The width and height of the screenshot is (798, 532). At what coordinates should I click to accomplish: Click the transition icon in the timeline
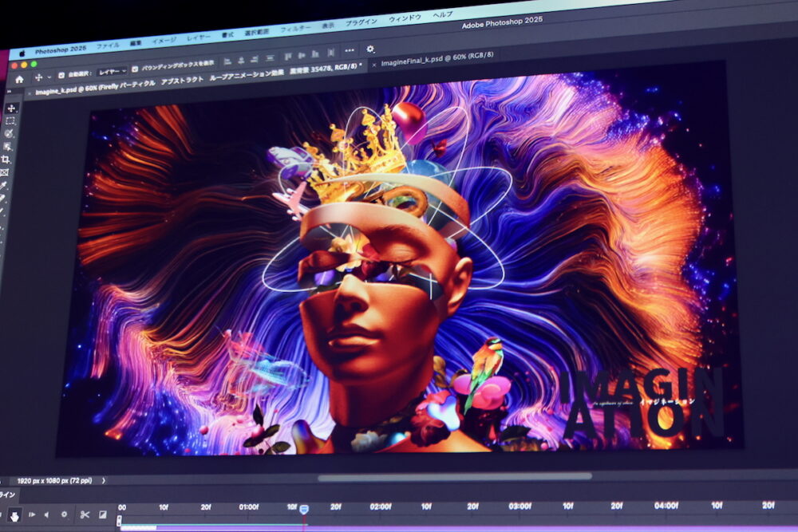click(x=103, y=514)
